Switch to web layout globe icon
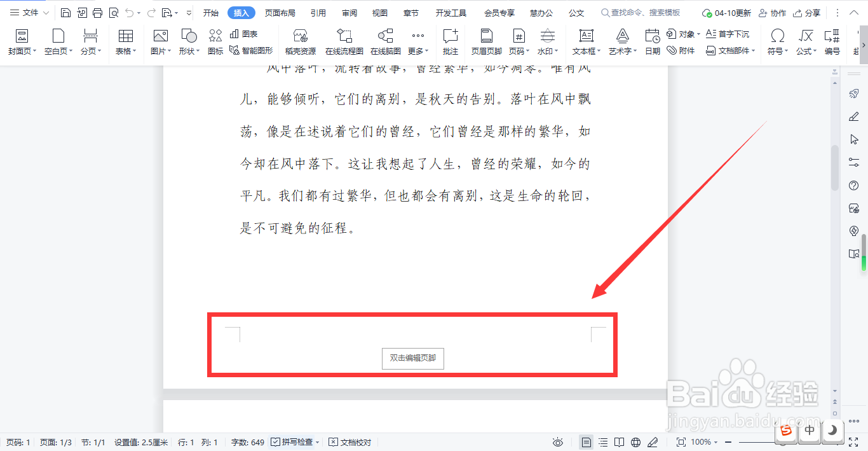868x451 pixels. pos(636,442)
